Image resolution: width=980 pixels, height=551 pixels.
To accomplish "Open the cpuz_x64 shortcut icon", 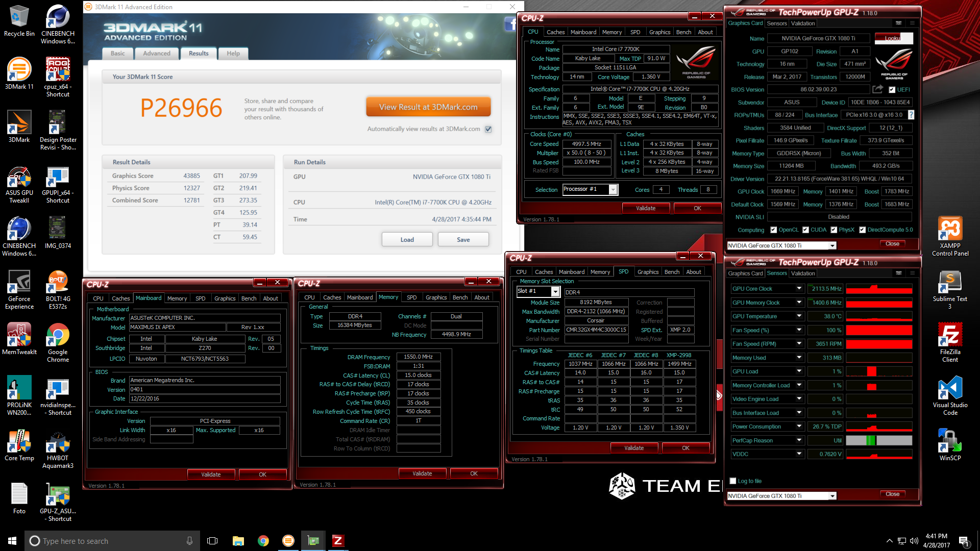I will point(58,78).
